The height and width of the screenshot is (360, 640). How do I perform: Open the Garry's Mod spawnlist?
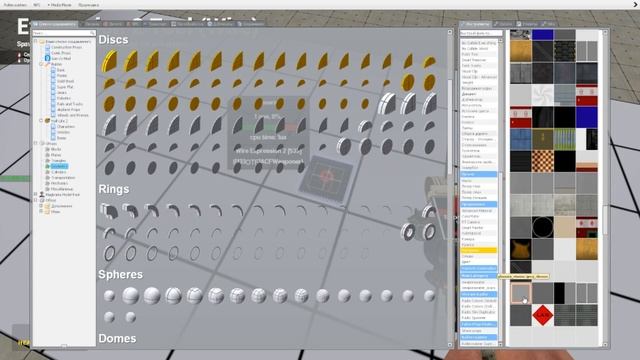pyautogui.click(x=61, y=58)
